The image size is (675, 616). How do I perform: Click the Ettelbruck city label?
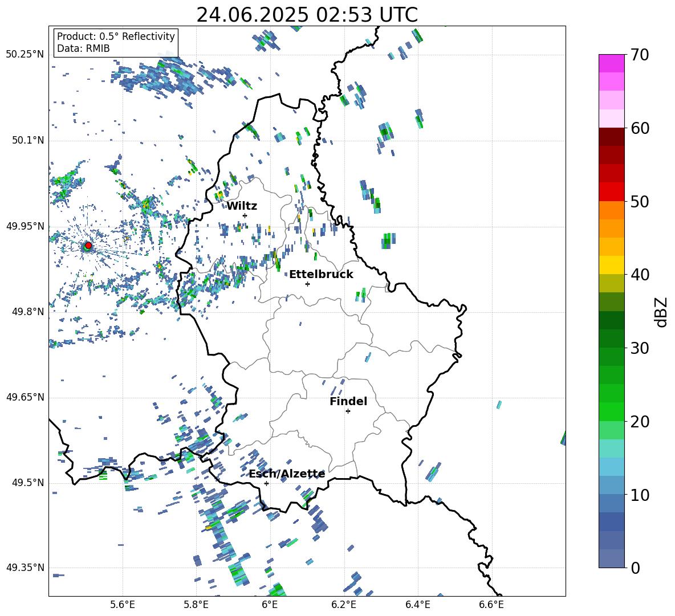point(321,275)
